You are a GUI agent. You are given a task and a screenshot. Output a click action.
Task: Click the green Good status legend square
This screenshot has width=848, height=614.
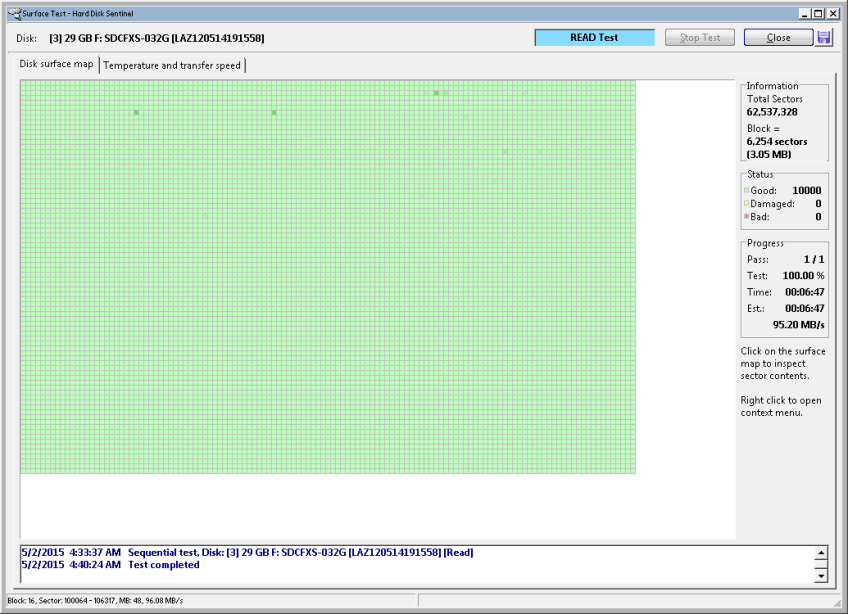pyautogui.click(x=746, y=190)
